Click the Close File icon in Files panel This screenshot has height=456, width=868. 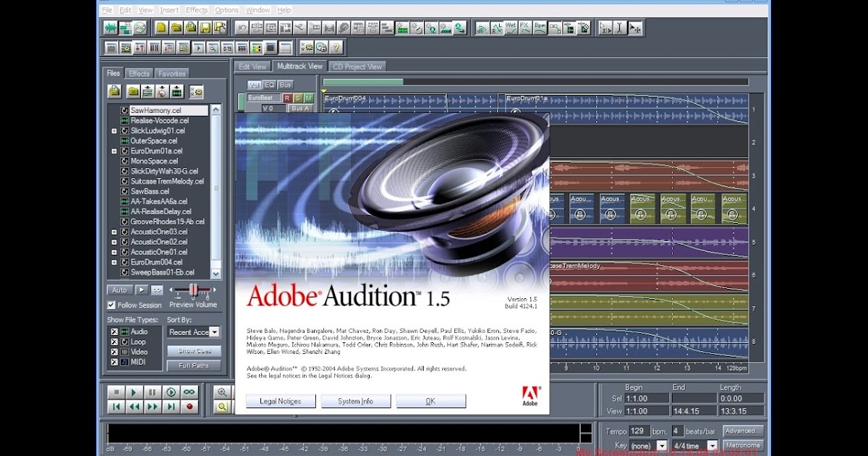click(133, 91)
